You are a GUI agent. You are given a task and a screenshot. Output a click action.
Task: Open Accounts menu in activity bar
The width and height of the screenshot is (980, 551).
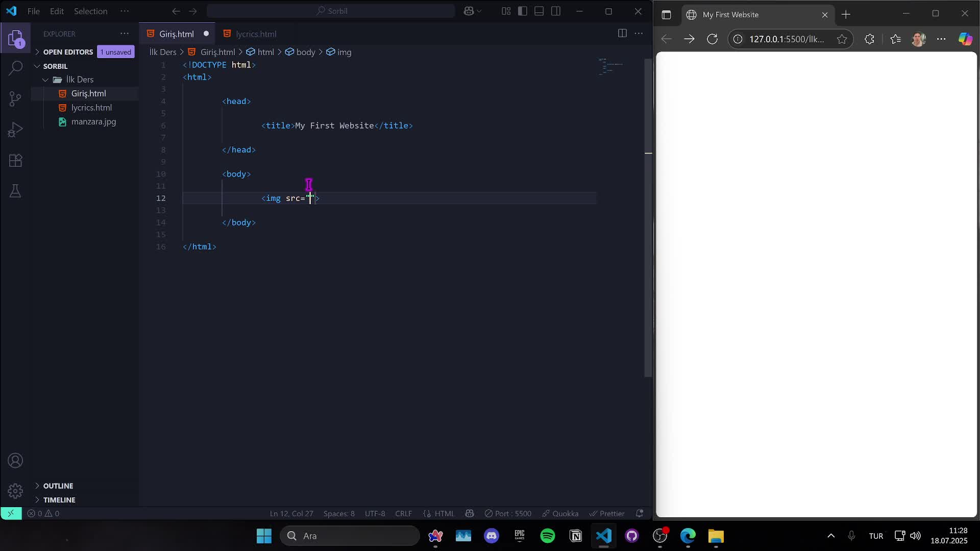pyautogui.click(x=15, y=461)
